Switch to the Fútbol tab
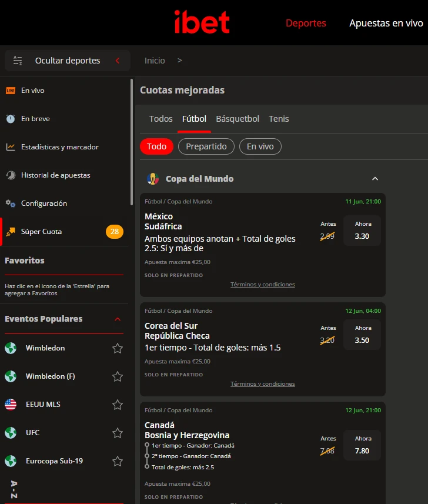 pyautogui.click(x=194, y=119)
